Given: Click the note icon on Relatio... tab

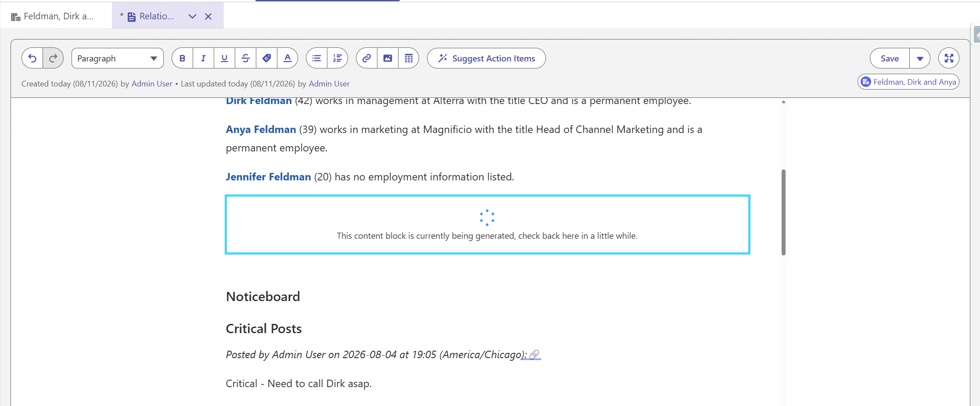Looking at the screenshot, I should click(x=132, y=17).
